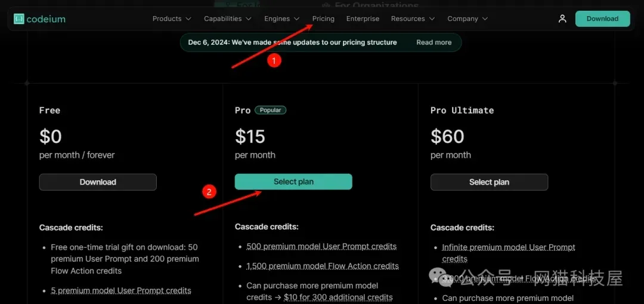This screenshot has height=304, width=644.
Task: Click Read more on pricing update banner
Action: coord(434,42)
